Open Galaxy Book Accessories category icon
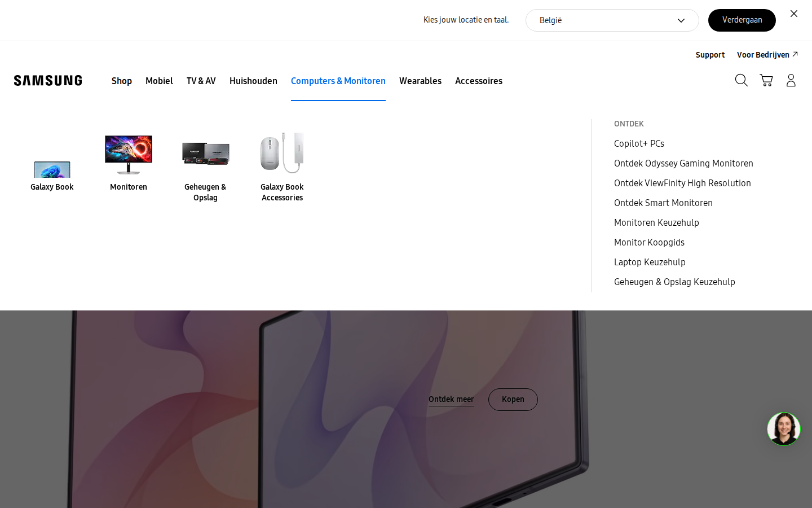Image resolution: width=812 pixels, height=508 pixels. click(x=282, y=154)
